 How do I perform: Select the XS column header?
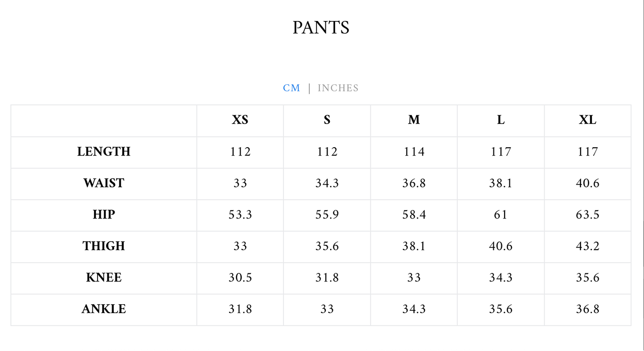240,120
